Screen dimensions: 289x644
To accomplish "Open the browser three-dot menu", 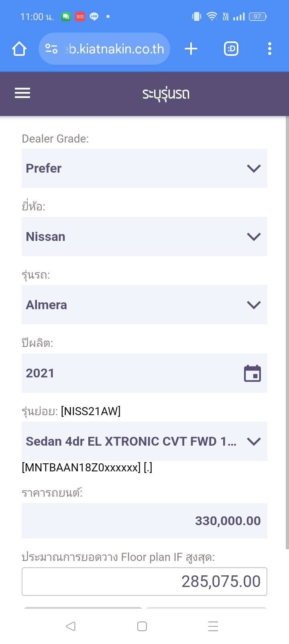I will [x=269, y=49].
